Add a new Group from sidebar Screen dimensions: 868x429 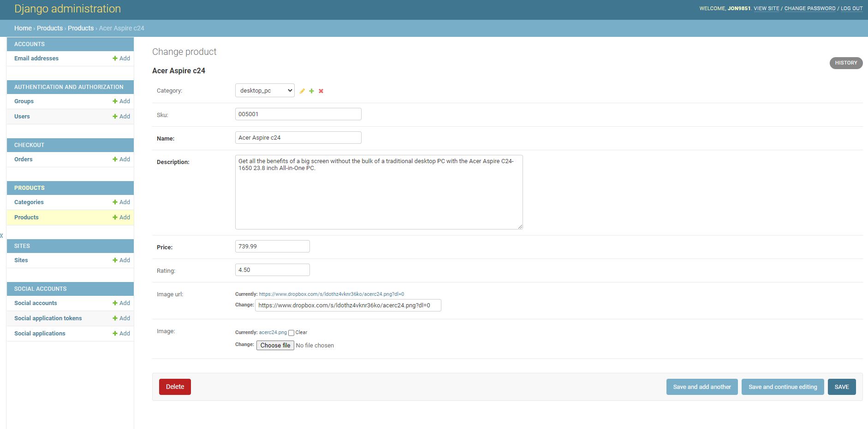[121, 101]
